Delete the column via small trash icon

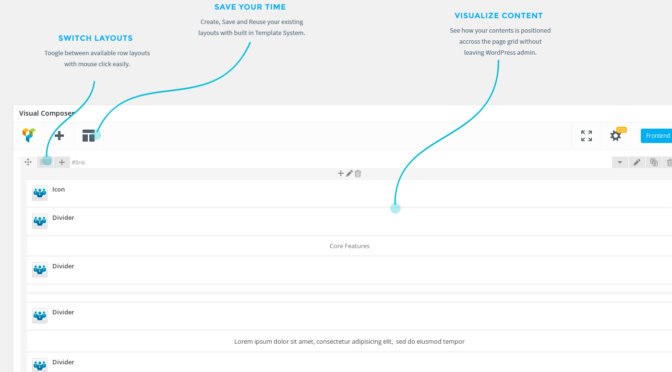358,173
